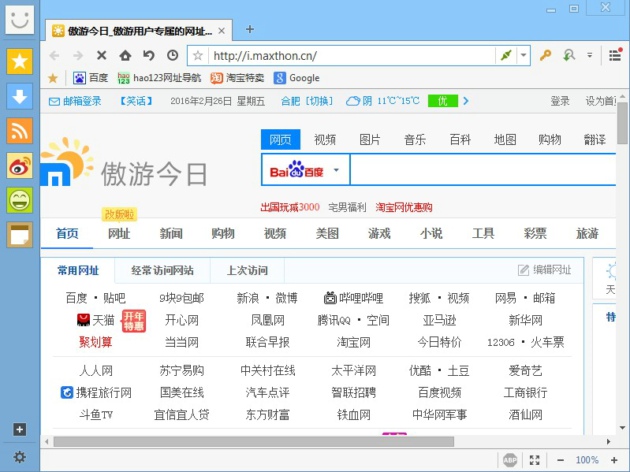
Task: Zoom in with the plus button
Action: coord(614,460)
